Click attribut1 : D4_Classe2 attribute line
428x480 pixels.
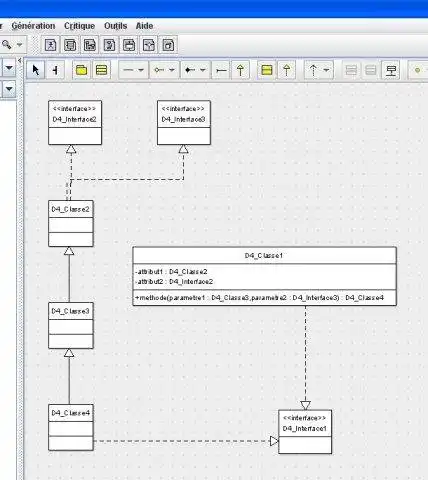[171, 272]
